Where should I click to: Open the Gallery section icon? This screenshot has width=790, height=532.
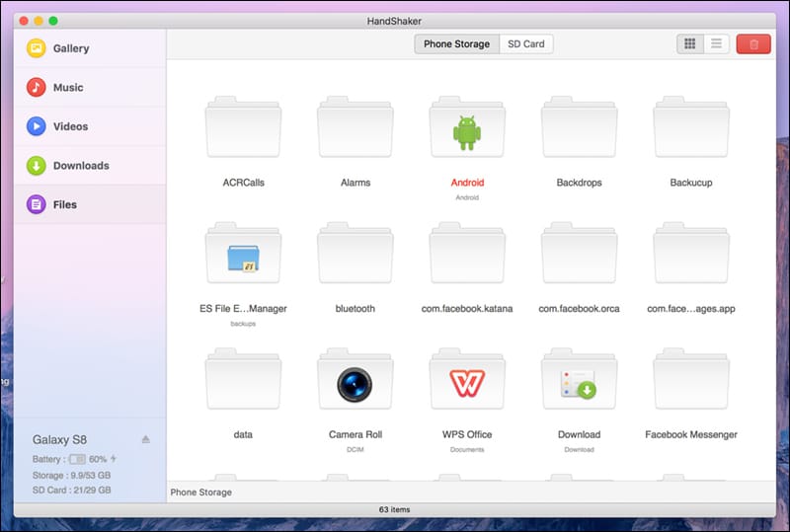click(37, 48)
